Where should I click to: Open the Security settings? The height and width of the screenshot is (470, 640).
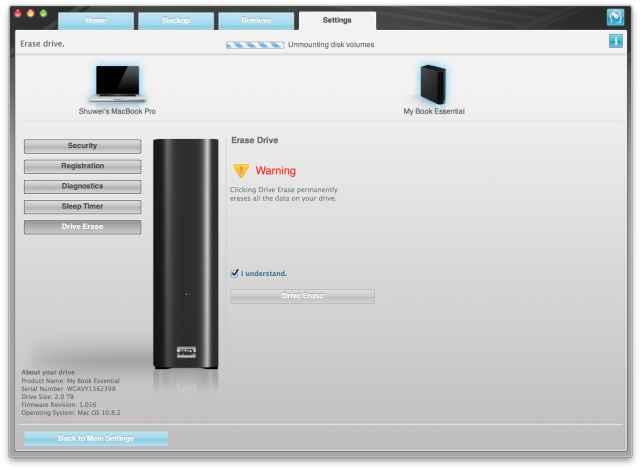coord(82,146)
